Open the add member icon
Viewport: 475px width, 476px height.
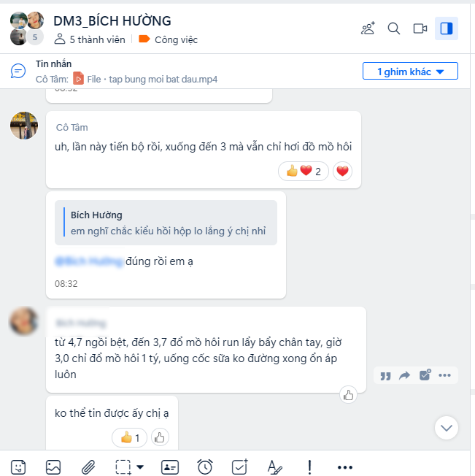[x=368, y=28]
